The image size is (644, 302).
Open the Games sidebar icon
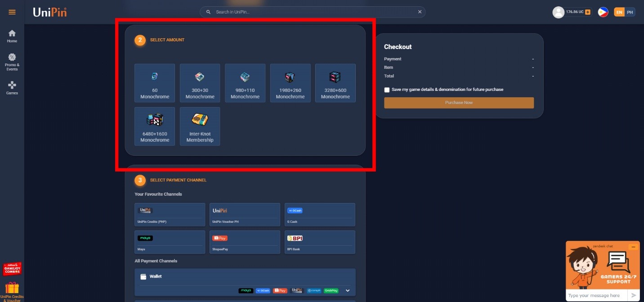coord(12,88)
